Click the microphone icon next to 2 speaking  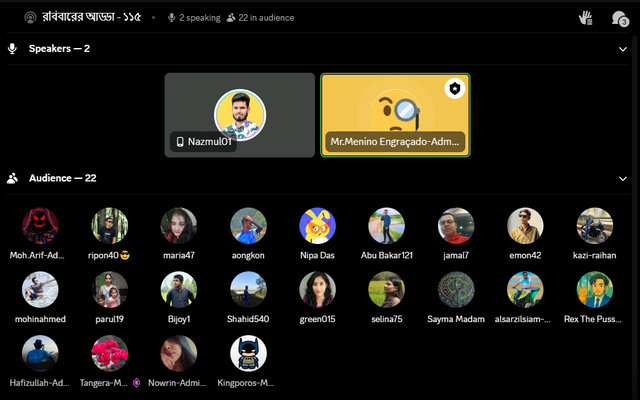171,18
